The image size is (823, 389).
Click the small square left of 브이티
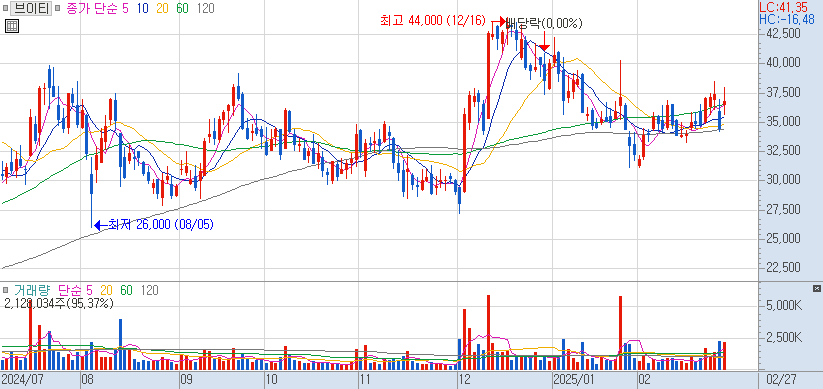5,9
